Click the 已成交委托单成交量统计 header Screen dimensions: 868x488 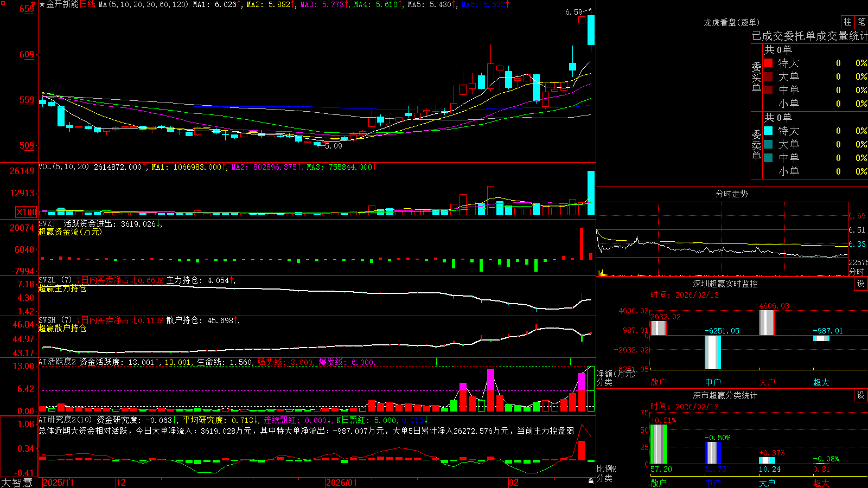809,36
